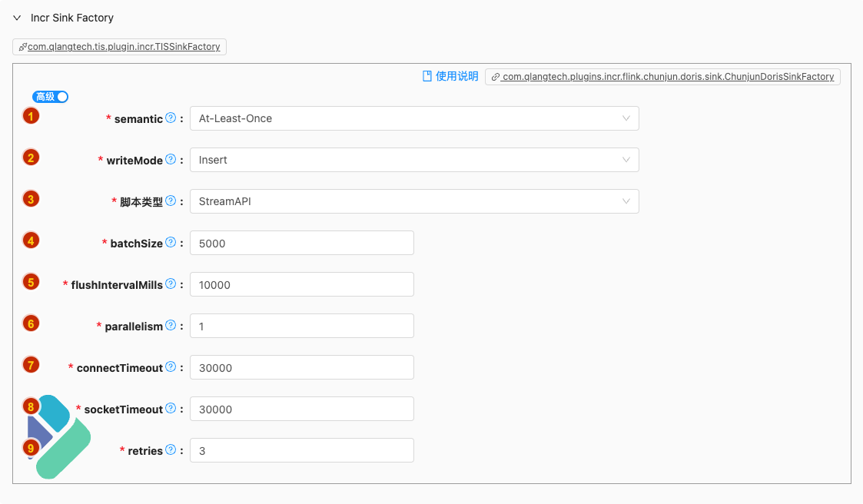Screen dimensions: 863x504
Task: Show help for flushIntervalMills field
Action: (171, 284)
